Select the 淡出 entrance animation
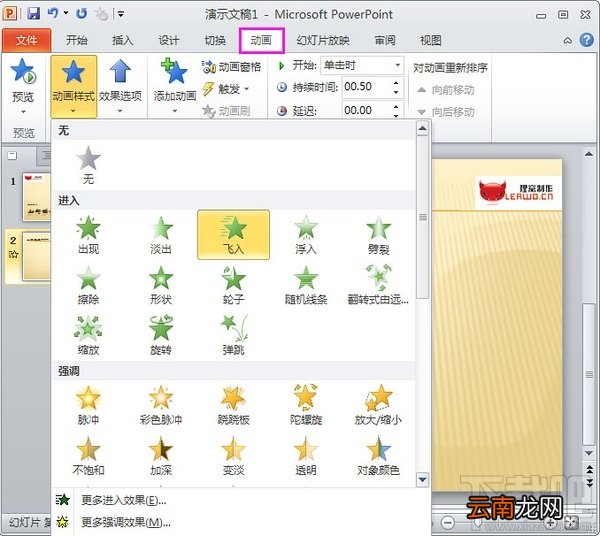The width and height of the screenshot is (600, 536). (161, 235)
